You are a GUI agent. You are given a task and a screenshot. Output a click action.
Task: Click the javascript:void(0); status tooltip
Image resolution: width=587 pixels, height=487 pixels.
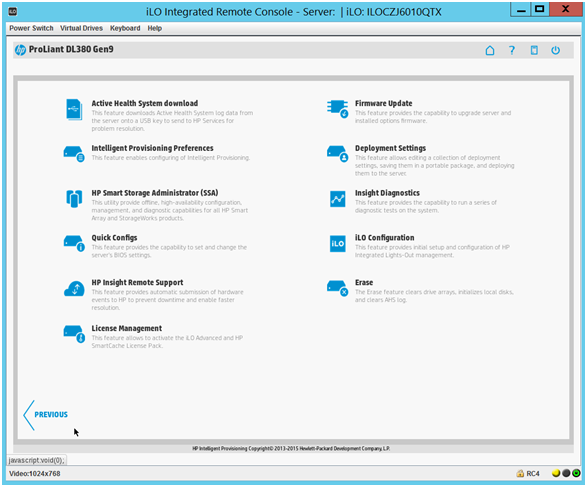[36, 460]
